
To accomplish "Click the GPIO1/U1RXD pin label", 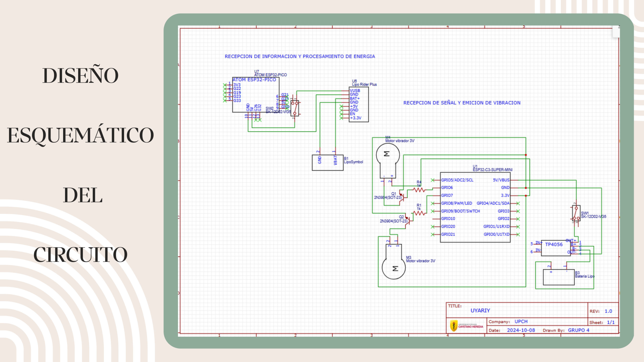I will pyautogui.click(x=496, y=226).
